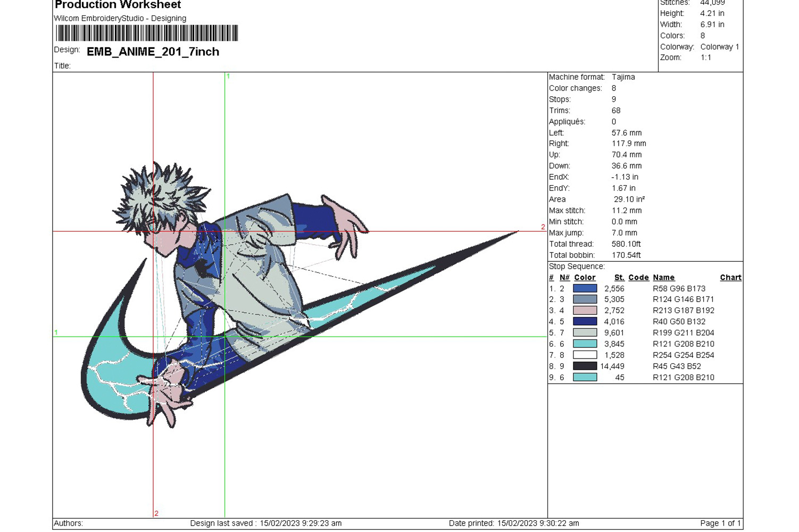Select the stitch count 5,305
This screenshot has height=532, width=799.
(x=614, y=300)
